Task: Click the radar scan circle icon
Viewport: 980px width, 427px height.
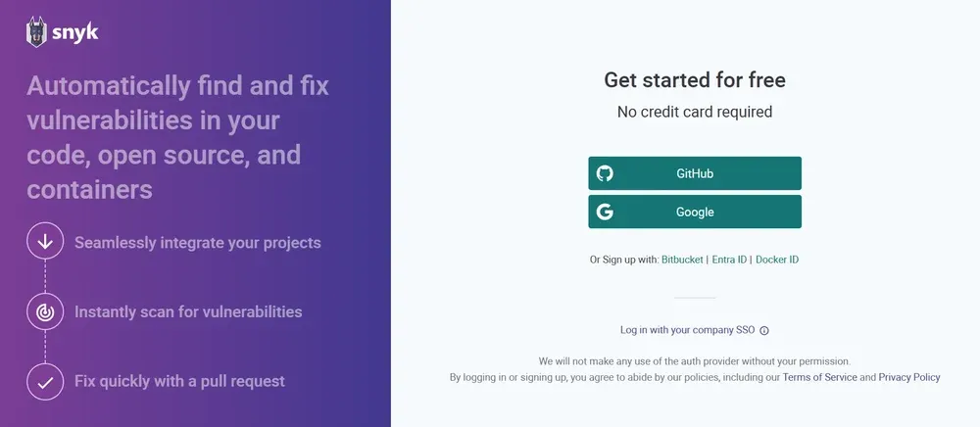Action: pos(45,311)
